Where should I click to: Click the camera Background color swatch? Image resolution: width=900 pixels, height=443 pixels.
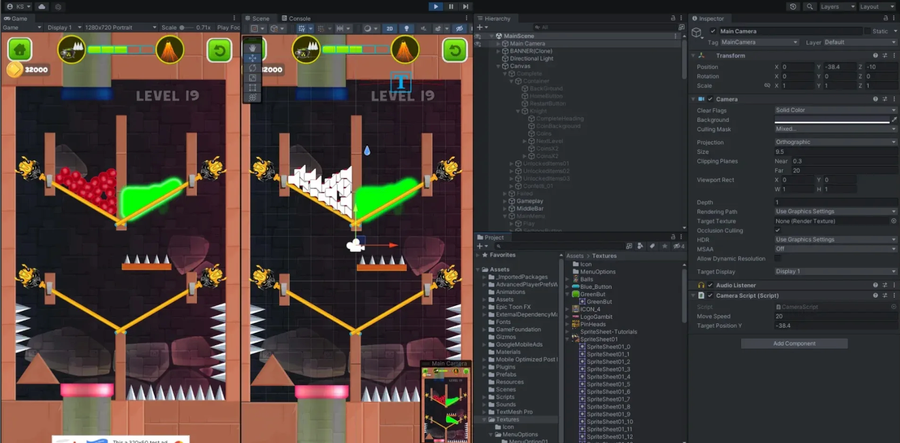pyautogui.click(x=832, y=120)
